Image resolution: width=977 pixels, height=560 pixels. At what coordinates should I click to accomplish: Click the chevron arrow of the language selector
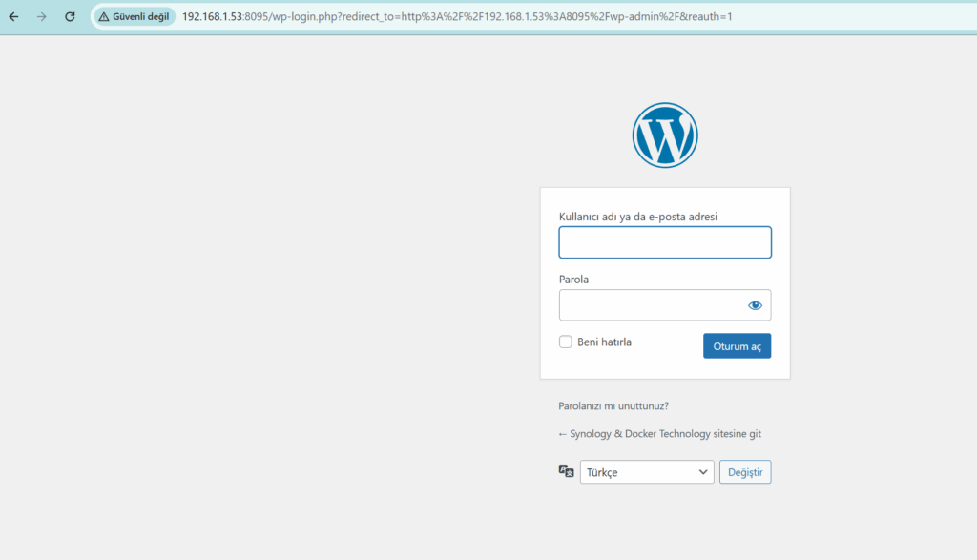[703, 472]
